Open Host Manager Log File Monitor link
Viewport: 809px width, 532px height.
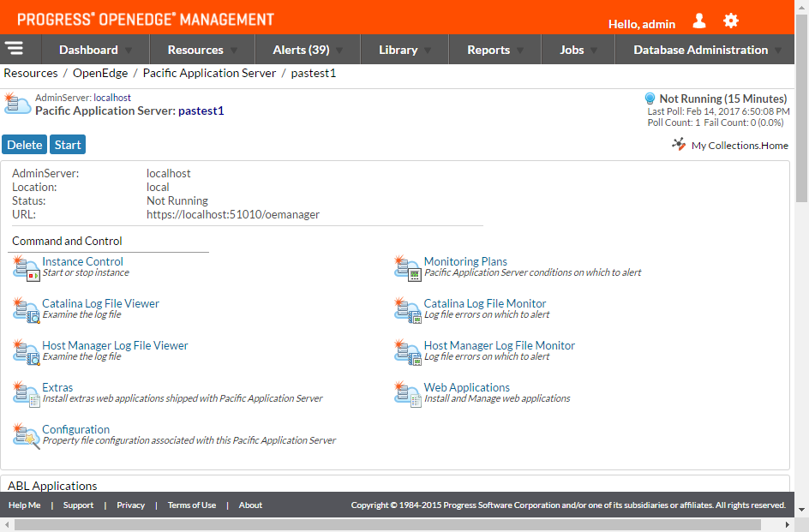tap(499, 345)
